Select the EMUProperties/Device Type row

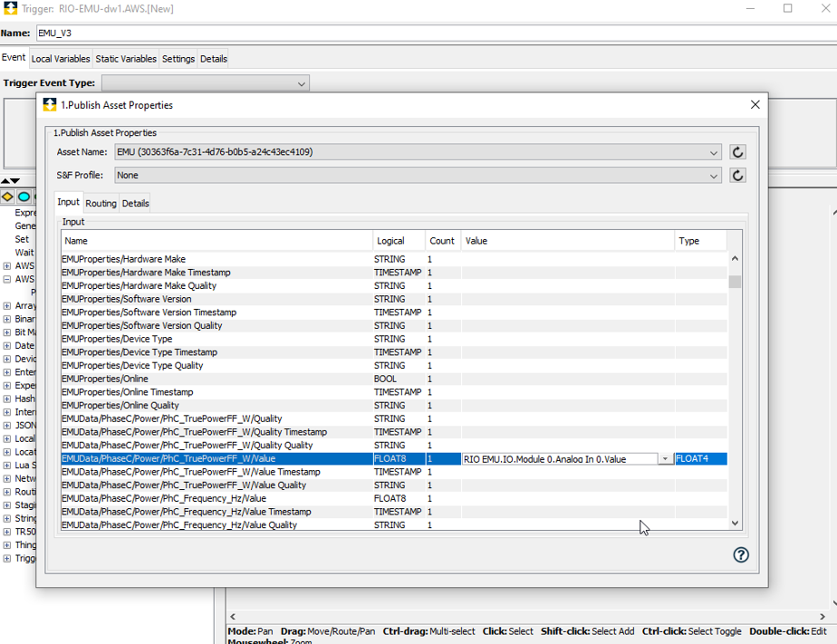(394, 339)
